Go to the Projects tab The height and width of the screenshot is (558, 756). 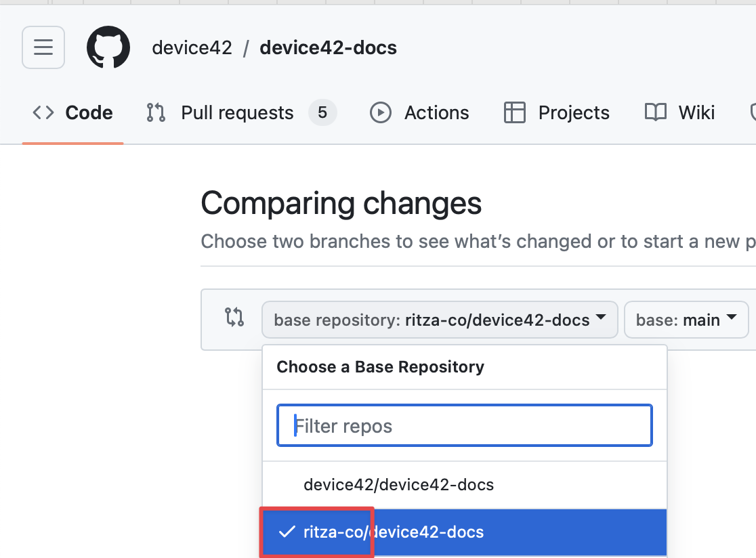pos(573,112)
